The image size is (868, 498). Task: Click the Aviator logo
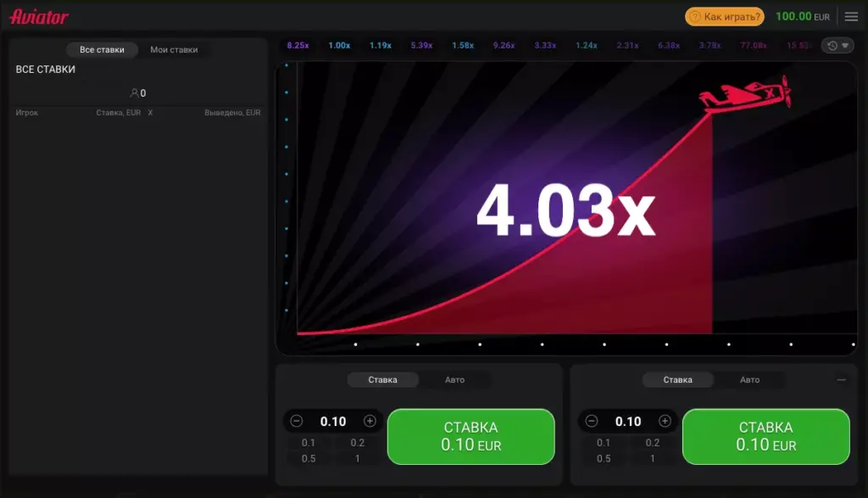coord(39,17)
